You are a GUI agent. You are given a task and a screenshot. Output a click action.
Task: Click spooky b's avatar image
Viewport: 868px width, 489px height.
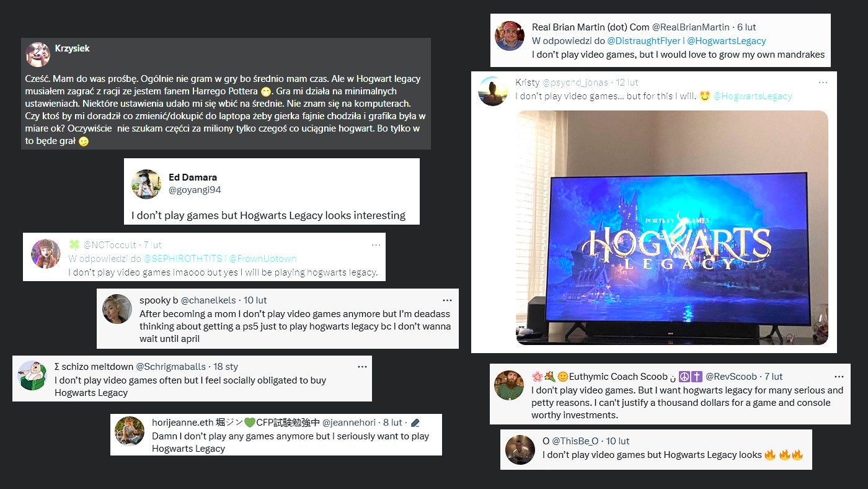[x=117, y=309]
